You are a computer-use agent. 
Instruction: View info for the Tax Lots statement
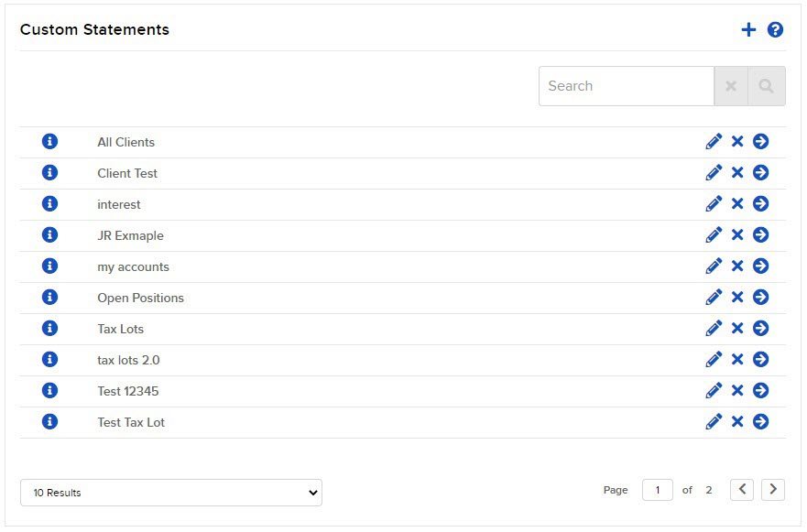(x=49, y=328)
